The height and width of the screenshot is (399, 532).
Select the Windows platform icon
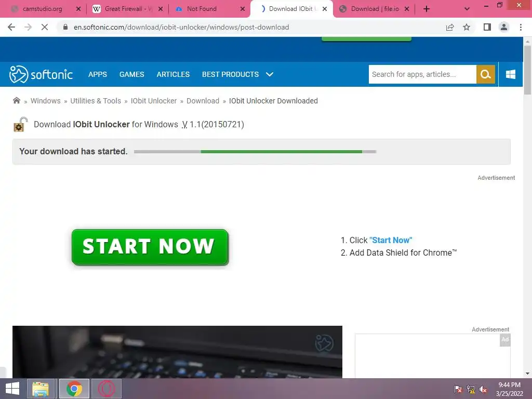pyautogui.click(x=510, y=74)
